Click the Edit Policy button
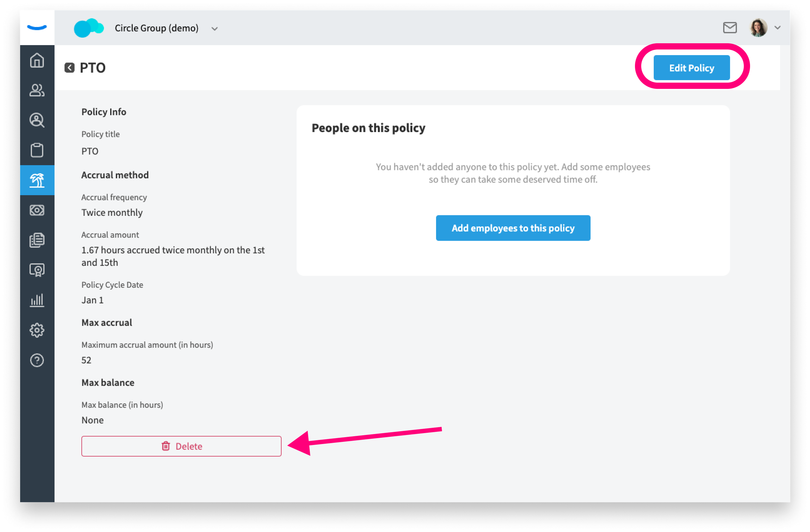This screenshot has width=810, height=532. pos(692,68)
